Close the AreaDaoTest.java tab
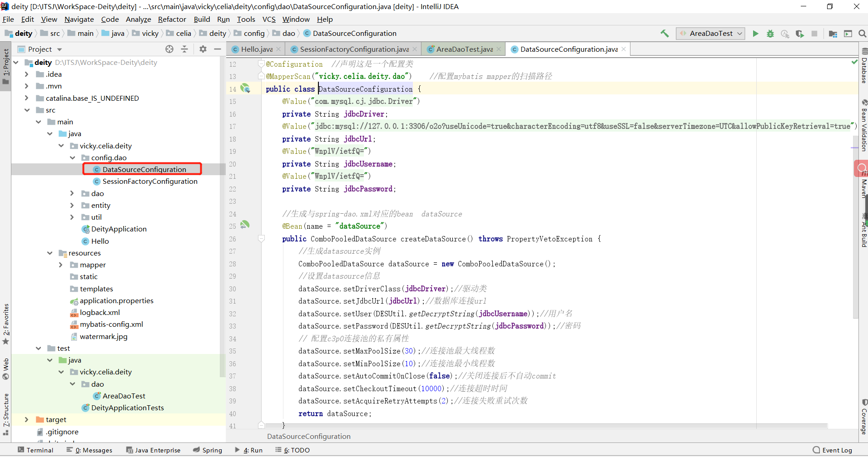Image resolution: width=868 pixels, height=457 pixels. coord(499,49)
